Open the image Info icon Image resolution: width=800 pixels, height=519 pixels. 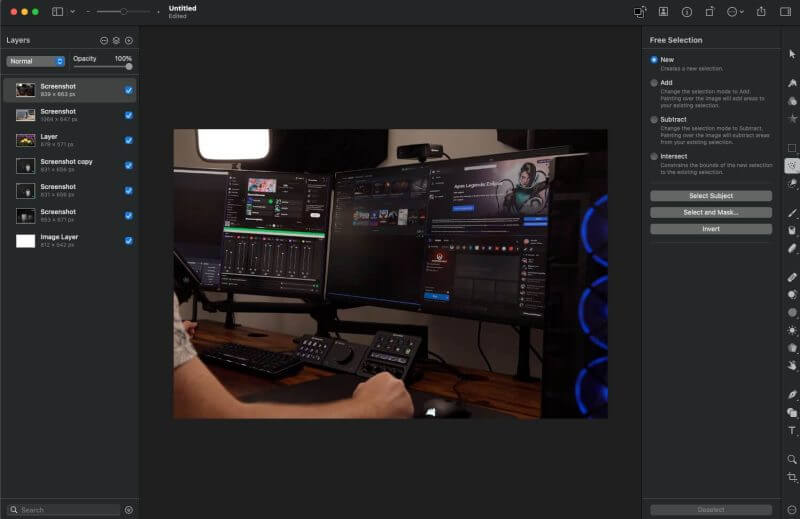click(x=687, y=12)
